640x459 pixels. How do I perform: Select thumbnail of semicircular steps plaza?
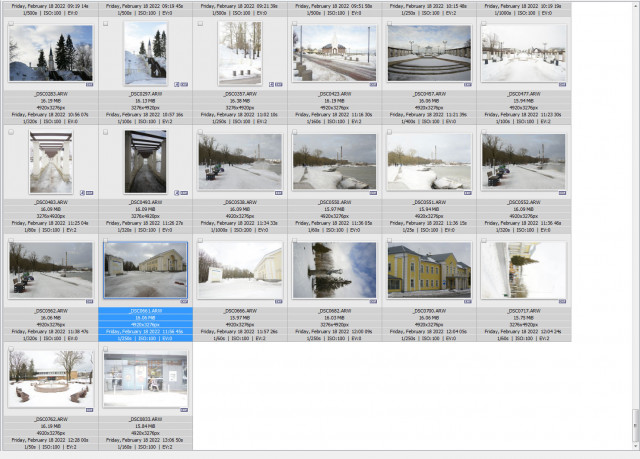point(429,53)
